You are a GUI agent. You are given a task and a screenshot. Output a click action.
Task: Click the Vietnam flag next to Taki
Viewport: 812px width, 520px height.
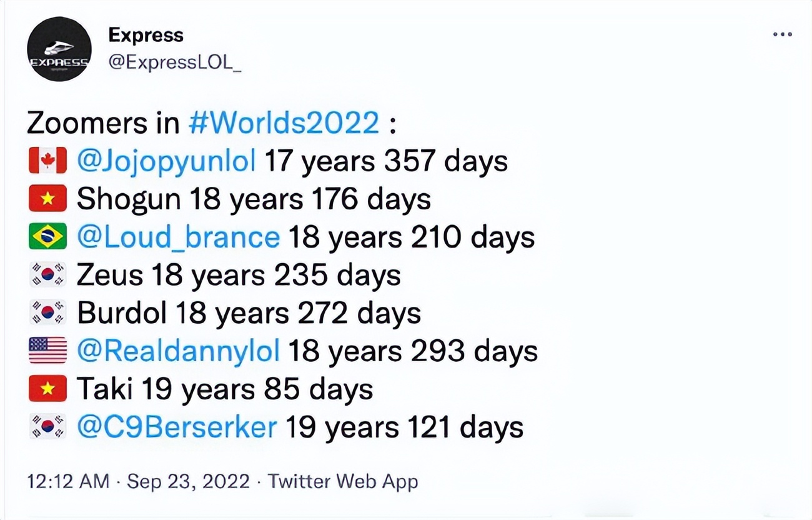click(46, 388)
